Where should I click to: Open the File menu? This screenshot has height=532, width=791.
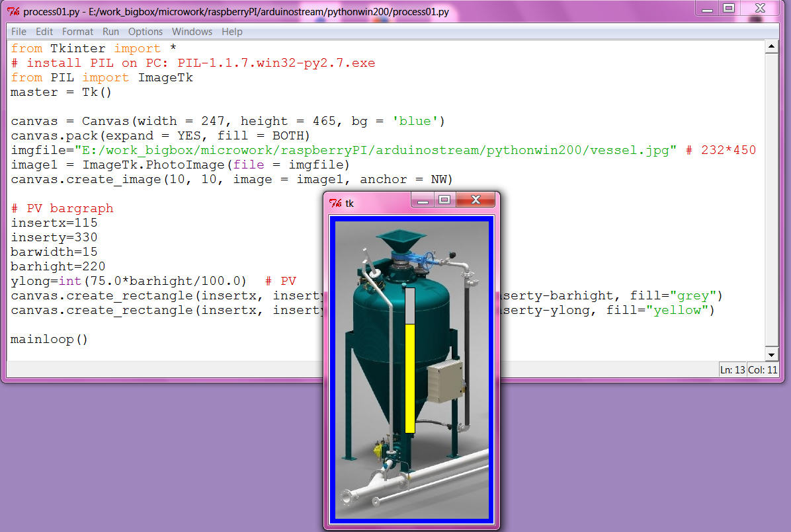tap(19, 32)
